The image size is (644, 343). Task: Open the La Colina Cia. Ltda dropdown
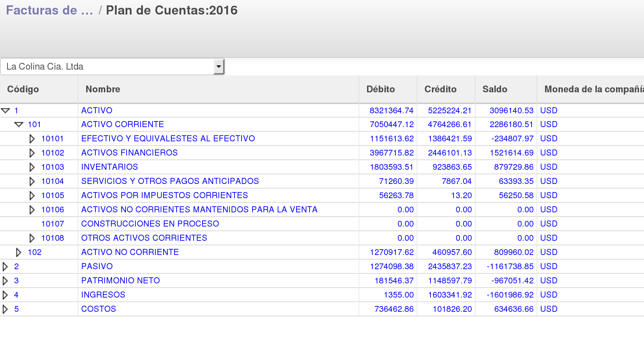pos(112,66)
